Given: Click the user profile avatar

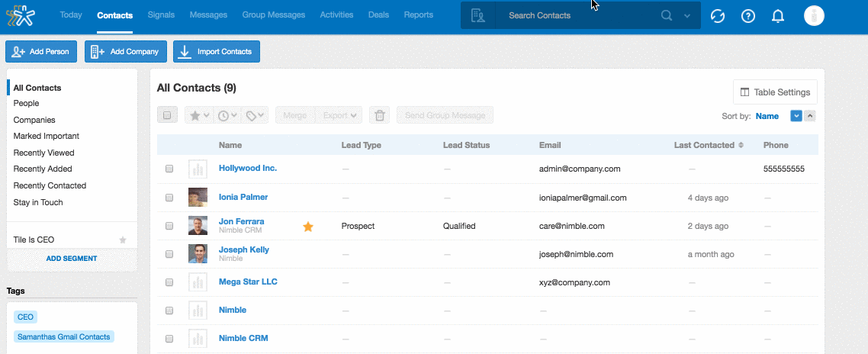Looking at the screenshot, I should tap(815, 16).
